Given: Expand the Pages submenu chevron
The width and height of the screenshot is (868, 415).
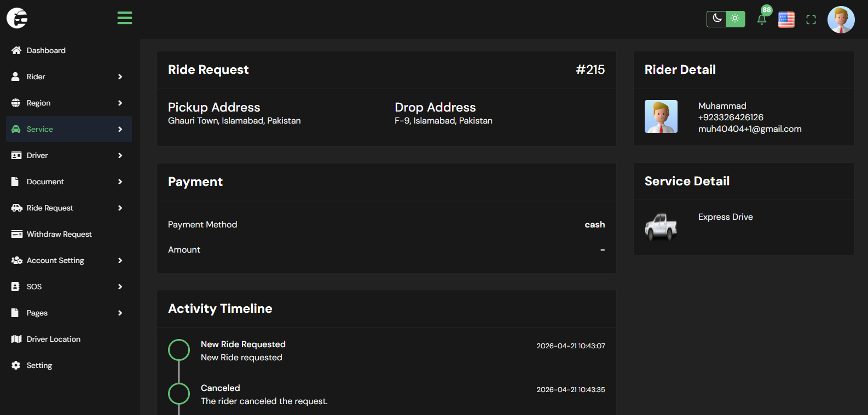Looking at the screenshot, I should (x=120, y=313).
